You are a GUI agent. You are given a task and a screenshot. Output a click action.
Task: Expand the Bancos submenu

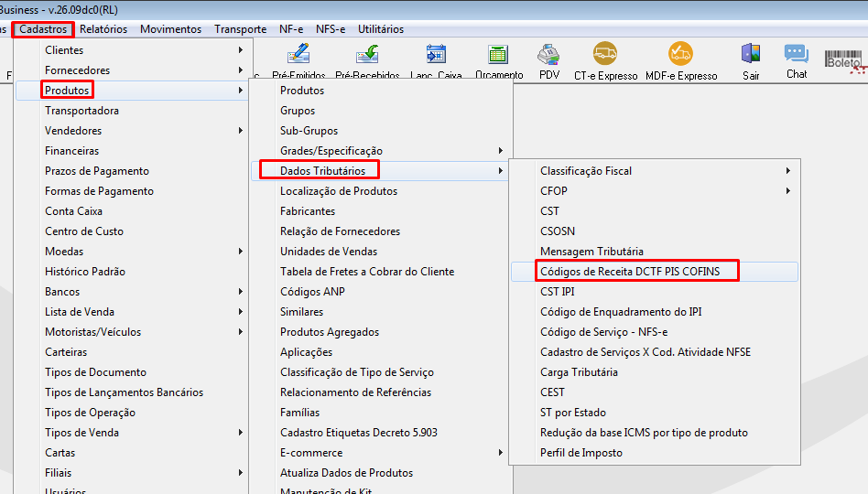133,292
